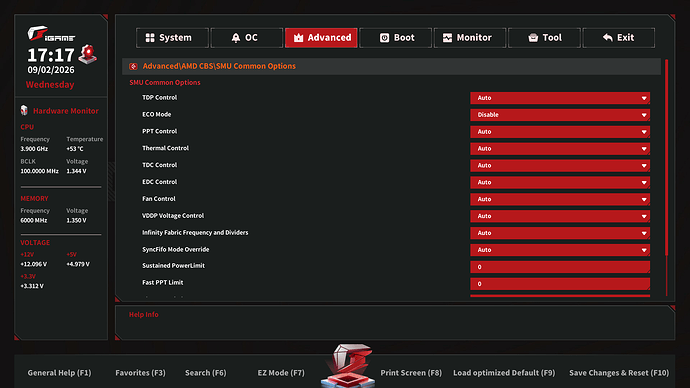Click the 09/02/2026 date
Viewport: 690px width, 388px height.
(51, 70)
